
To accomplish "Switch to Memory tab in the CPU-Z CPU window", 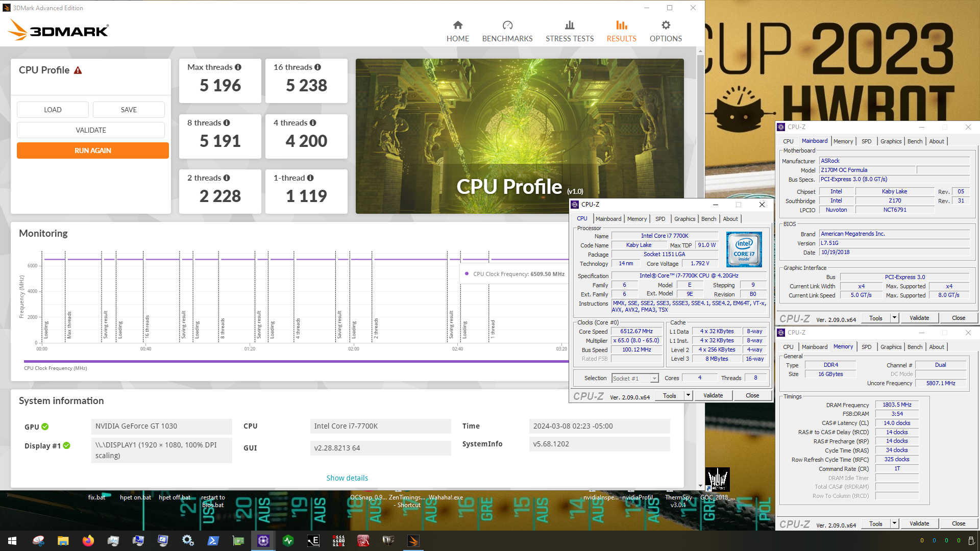I will click(x=637, y=219).
